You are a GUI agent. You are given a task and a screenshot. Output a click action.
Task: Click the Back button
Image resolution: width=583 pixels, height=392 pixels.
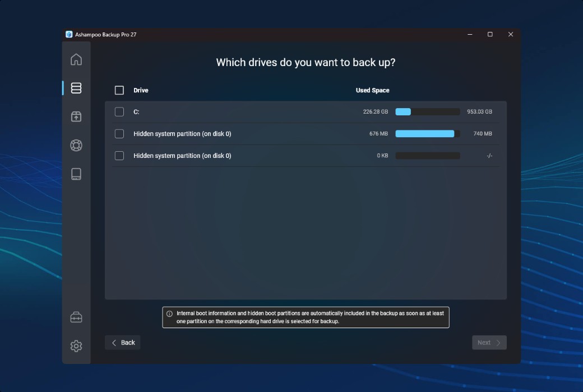pos(122,342)
